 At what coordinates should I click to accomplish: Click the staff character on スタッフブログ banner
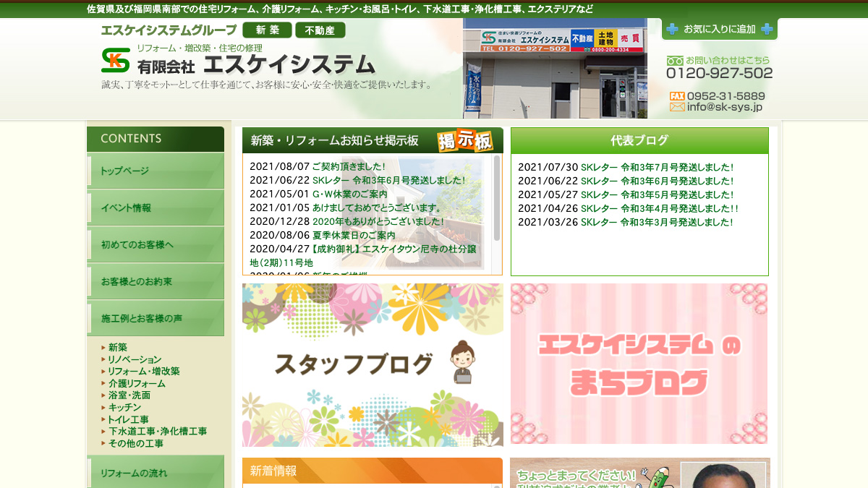461,361
